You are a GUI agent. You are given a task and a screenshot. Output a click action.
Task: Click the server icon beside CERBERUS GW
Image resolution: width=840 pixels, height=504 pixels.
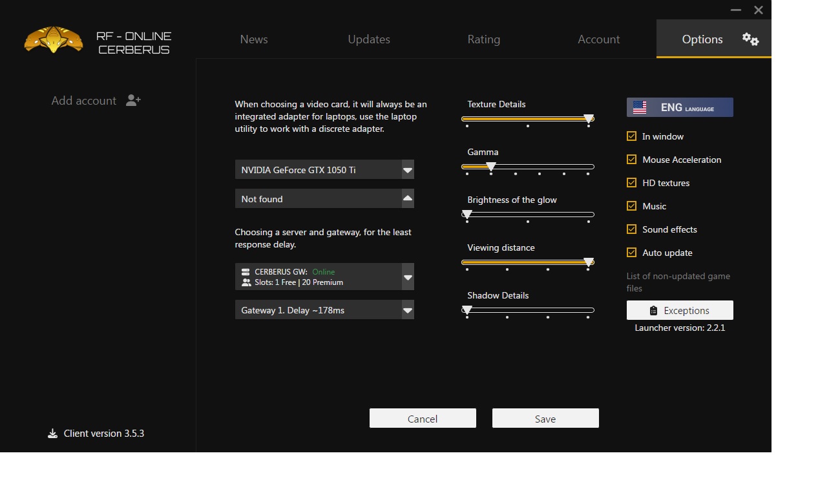pos(246,272)
